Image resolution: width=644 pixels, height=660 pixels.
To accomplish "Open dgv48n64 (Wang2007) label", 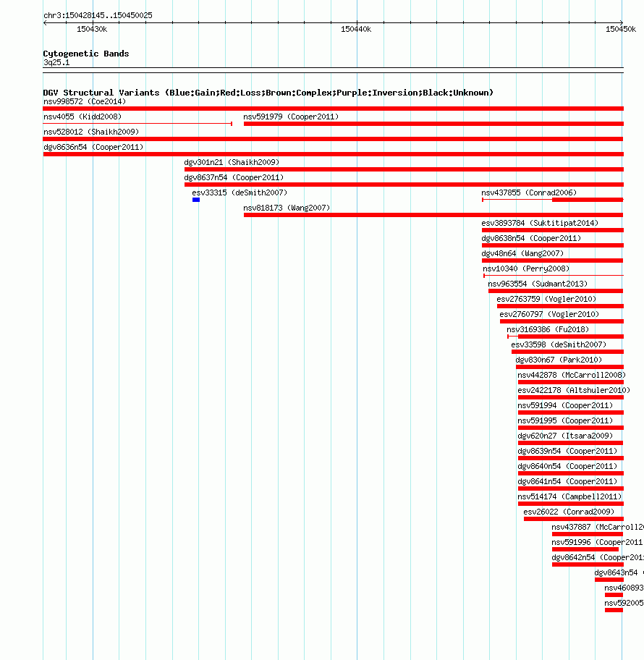I will coord(522,253).
